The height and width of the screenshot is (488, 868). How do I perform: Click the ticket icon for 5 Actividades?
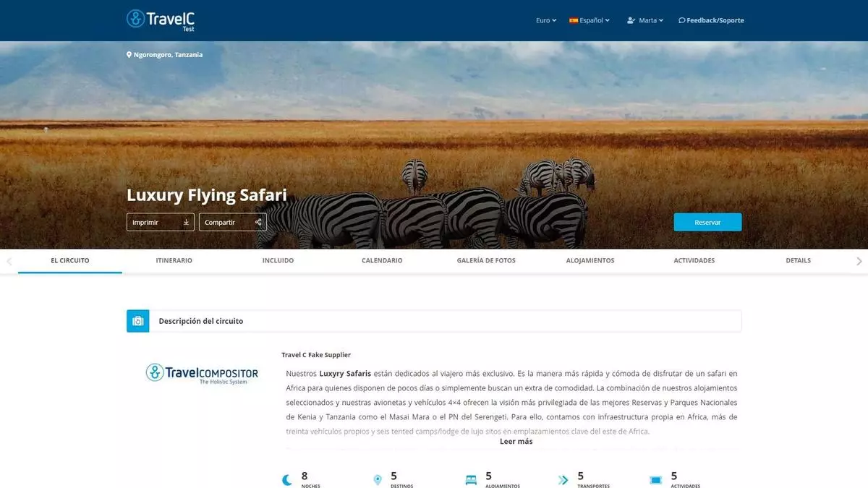coord(656,480)
